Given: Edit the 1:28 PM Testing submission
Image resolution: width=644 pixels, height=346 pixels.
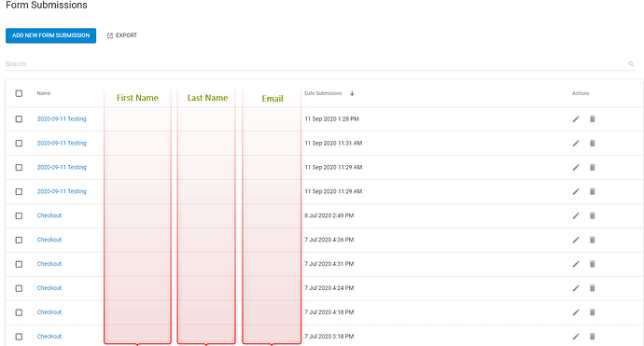Looking at the screenshot, I should click(576, 119).
